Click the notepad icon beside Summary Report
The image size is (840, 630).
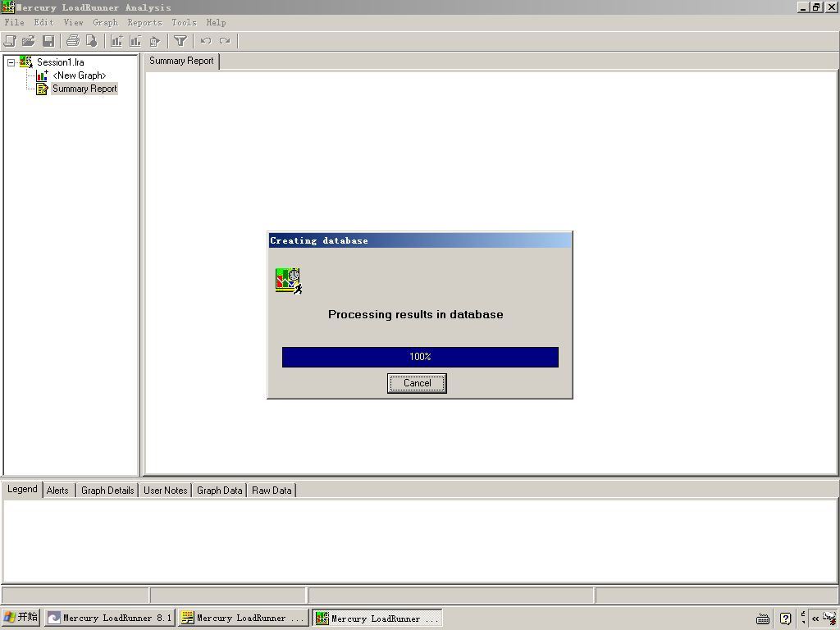point(42,89)
